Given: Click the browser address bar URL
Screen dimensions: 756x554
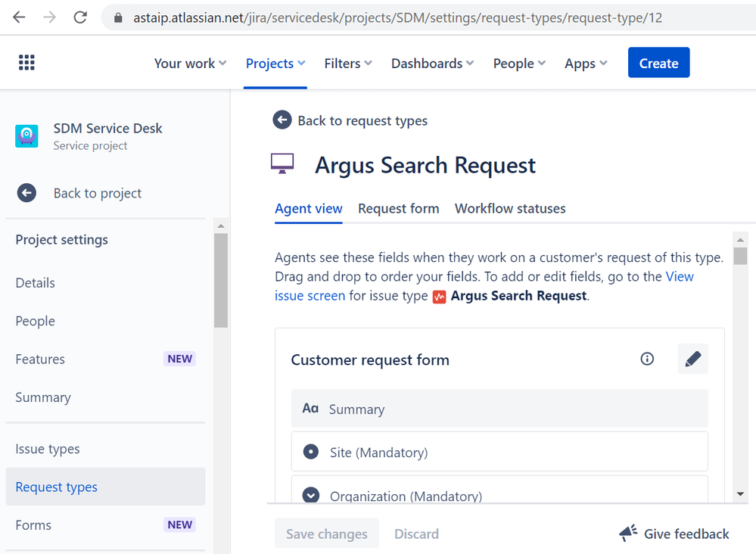Looking at the screenshot, I should point(398,18).
